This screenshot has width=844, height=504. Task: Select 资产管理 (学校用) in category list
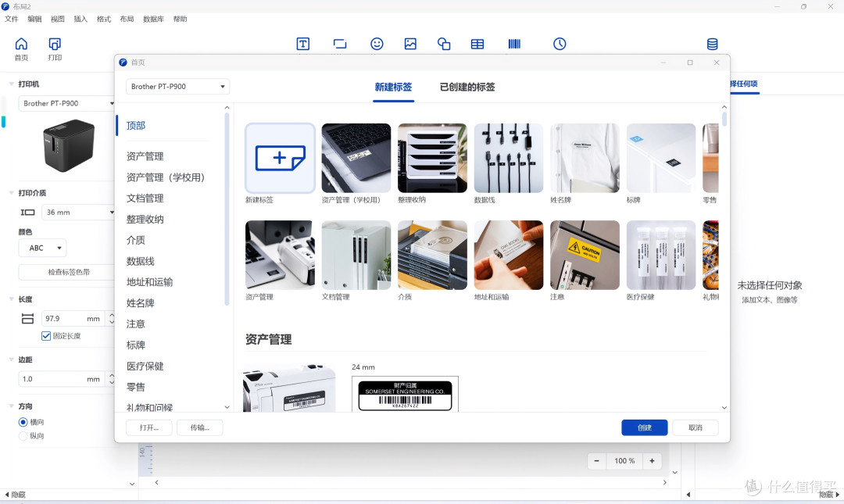click(165, 177)
